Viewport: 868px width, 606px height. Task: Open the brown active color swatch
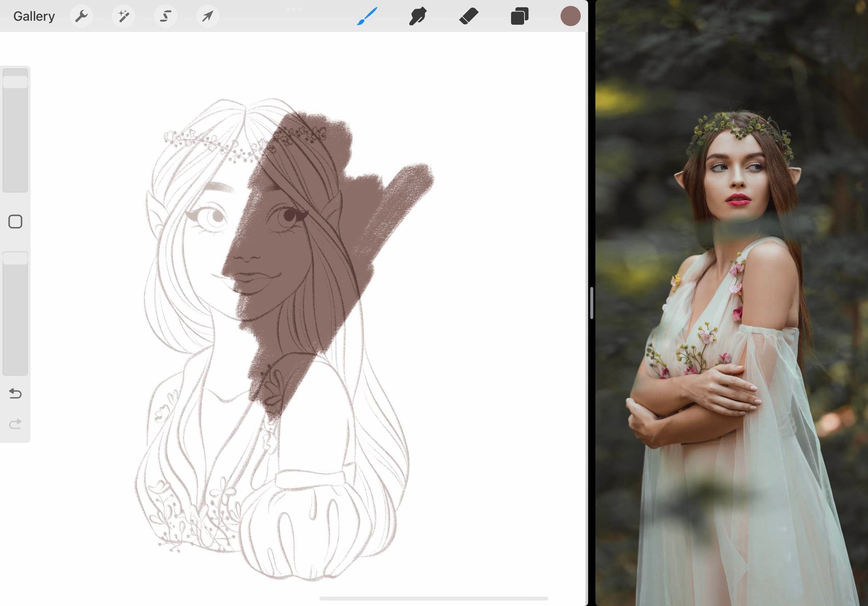pyautogui.click(x=570, y=16)
